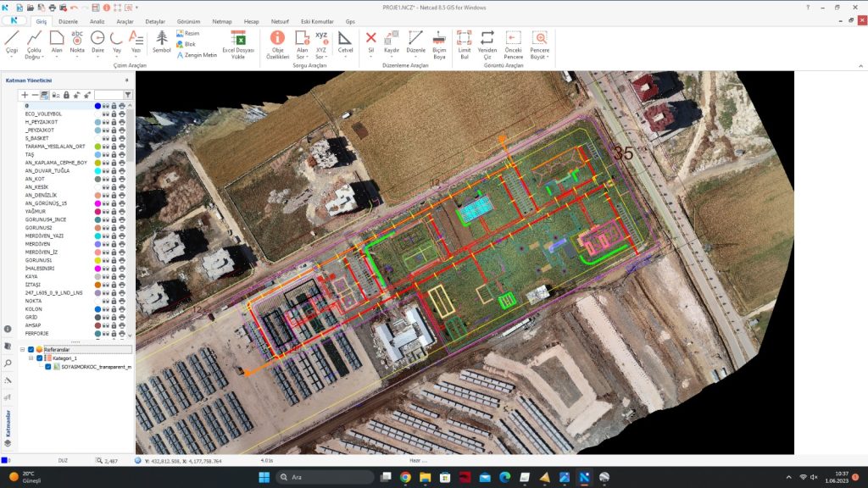Image resolution: width=868 pixels, height=488 pixels.
Task: Select the Yay arc tool
Action: (x=117, y=44)
